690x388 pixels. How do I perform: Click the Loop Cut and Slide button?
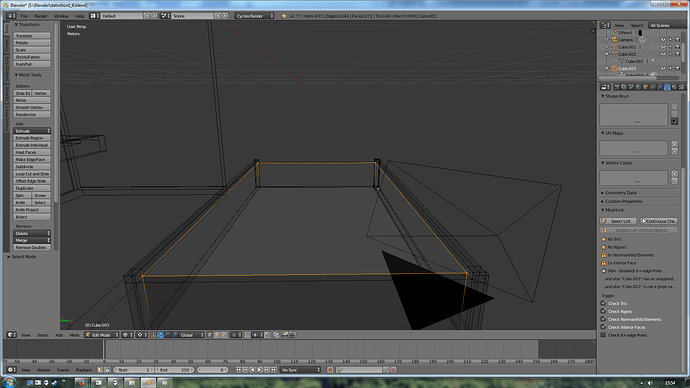point(32,174)
